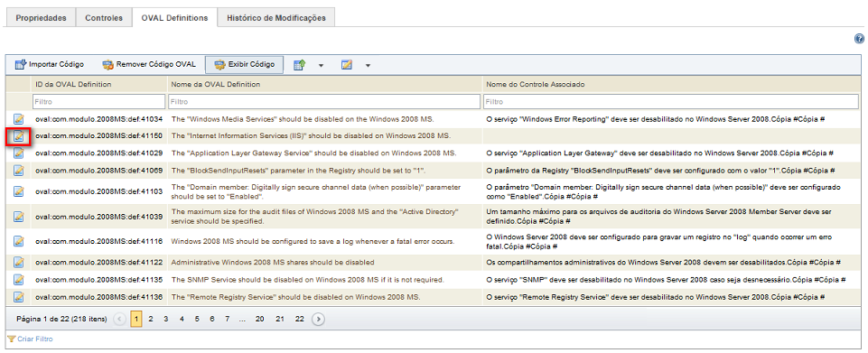Go to page 20
Image resolution: width=868 pixels, height=353 pixels.
[x=259, y=319]
